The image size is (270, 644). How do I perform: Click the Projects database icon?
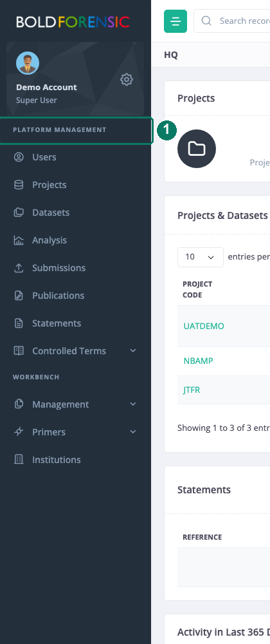tap(19, 185)
